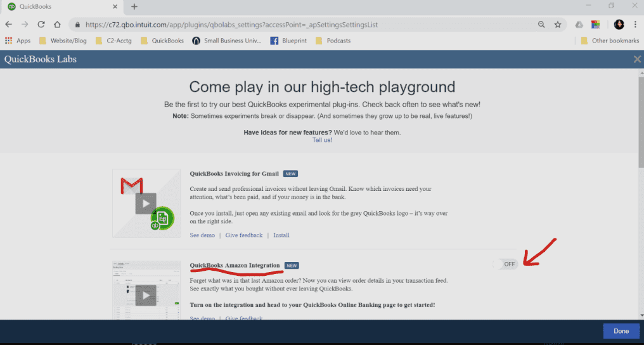Click the NEW badge beside Amazon Integration
The width and height of the screenshot is (644, 345).
tap(292, 266)
